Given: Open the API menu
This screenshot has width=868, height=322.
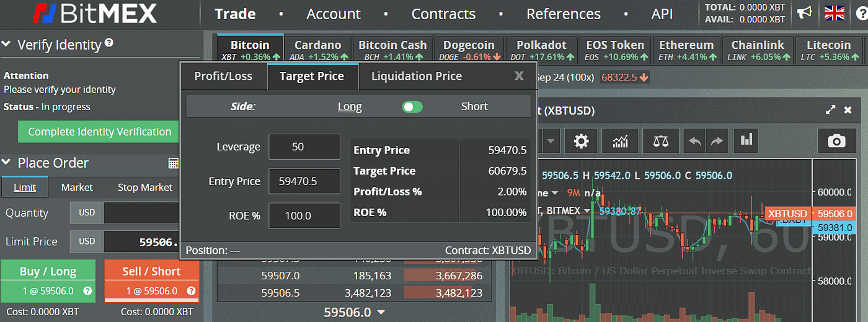Looking at the screenshot, I should pyautogui.click(x=662, y=14).
